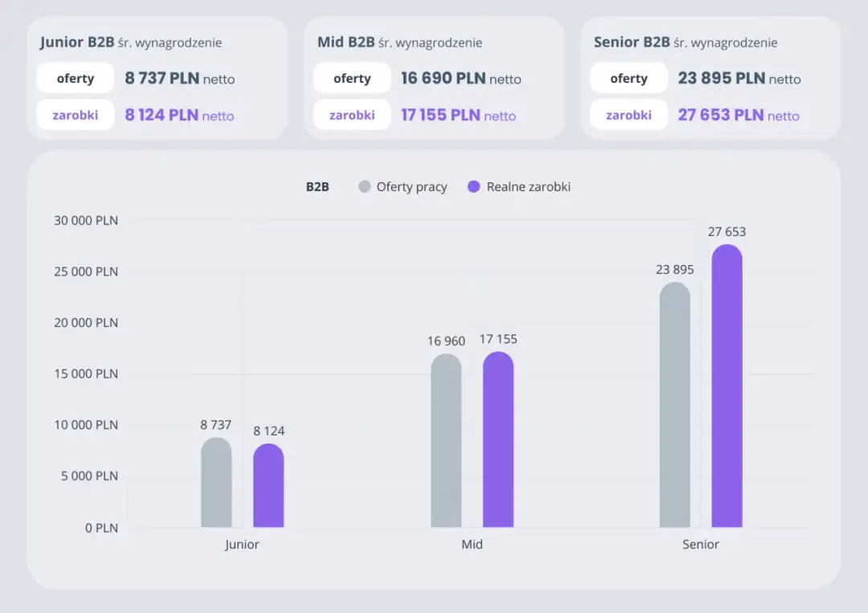
Task: Click the '5 000 PLN' axis label
Action: (x=89, y=476)
